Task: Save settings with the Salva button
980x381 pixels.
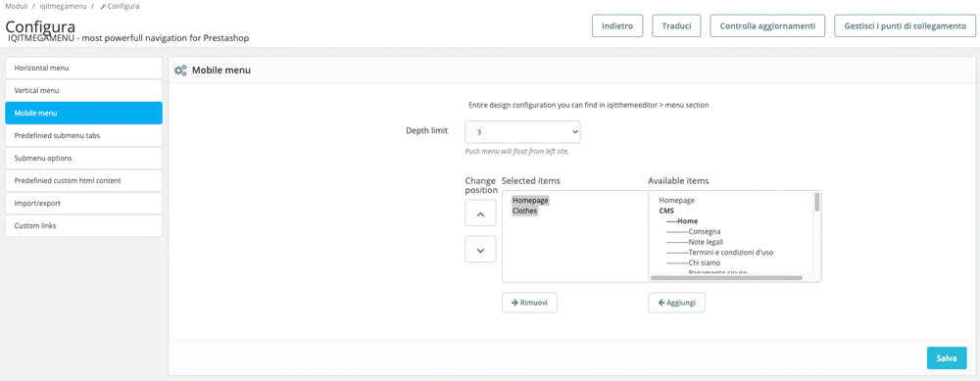Action: point(947,357)
